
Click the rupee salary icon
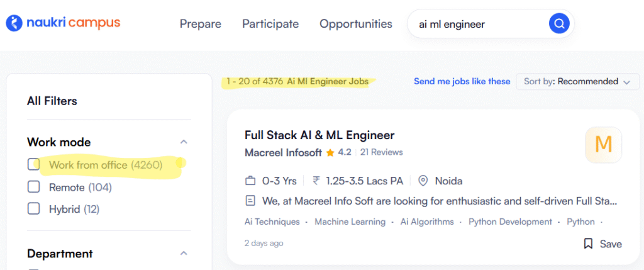coord(316,181)
